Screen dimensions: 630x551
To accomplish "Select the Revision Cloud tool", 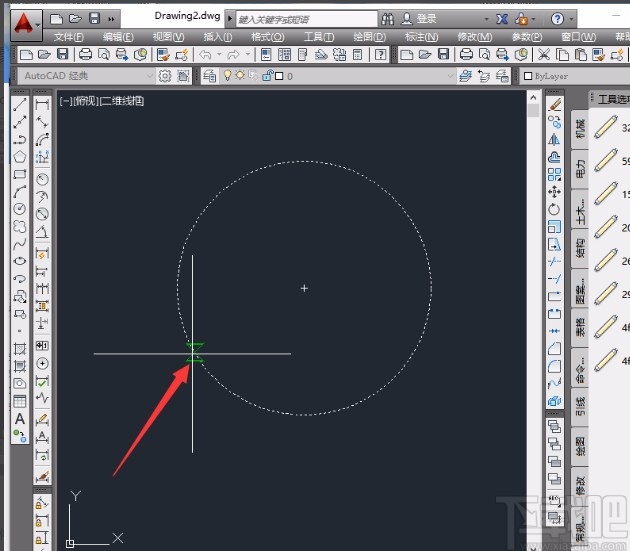I will [x=20, y=226].
